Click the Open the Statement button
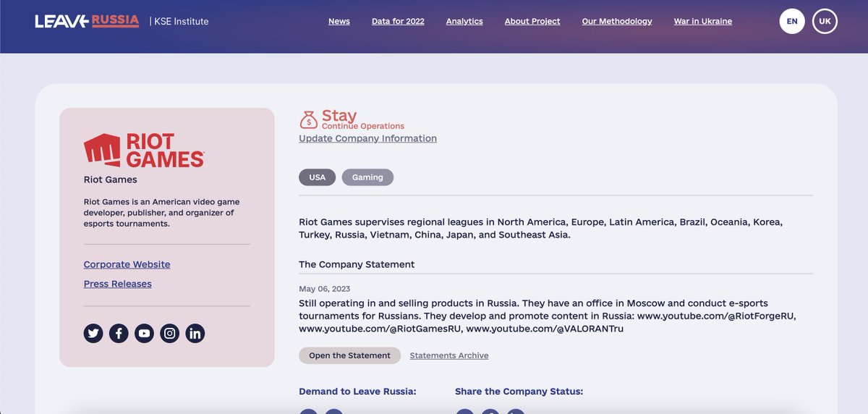 349,355
